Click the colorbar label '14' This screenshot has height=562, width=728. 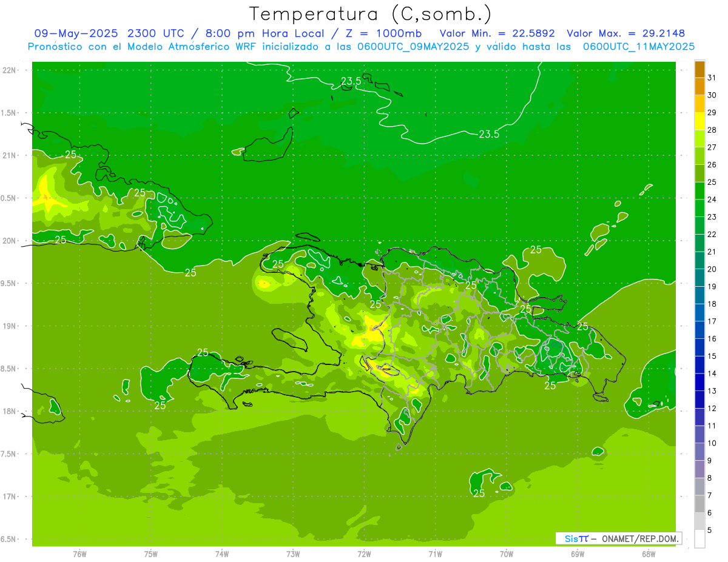(712, 373)
